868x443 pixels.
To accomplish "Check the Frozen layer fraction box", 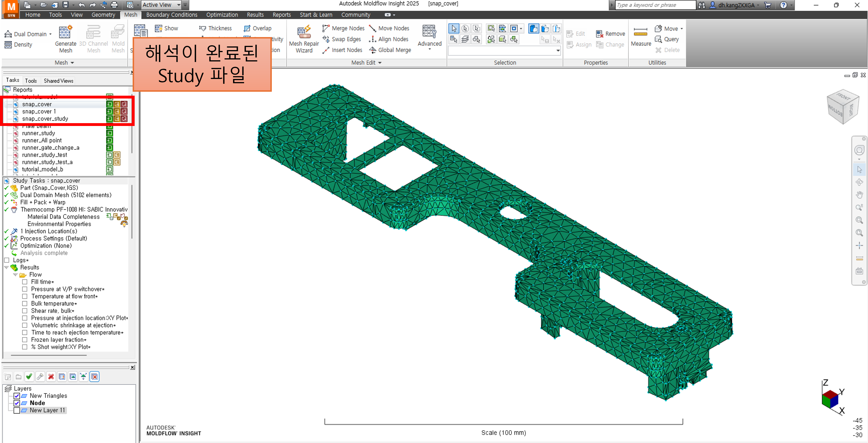I will tap(25, 340).
